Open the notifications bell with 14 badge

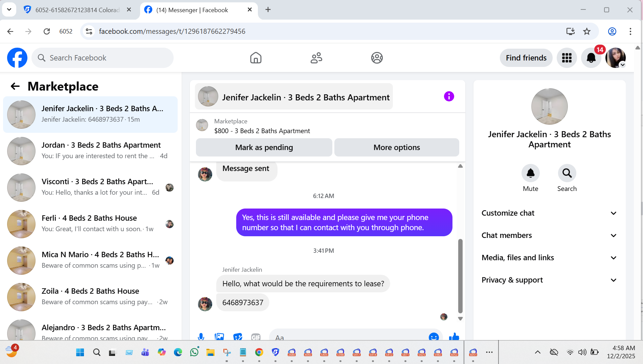591,58
